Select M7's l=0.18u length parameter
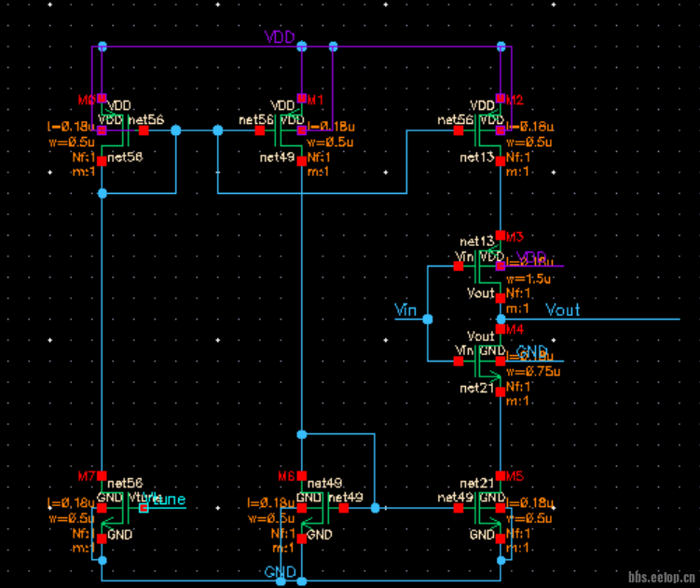Image resolution: width=700 pixels, height=588 pixels. tap(72, 502)
